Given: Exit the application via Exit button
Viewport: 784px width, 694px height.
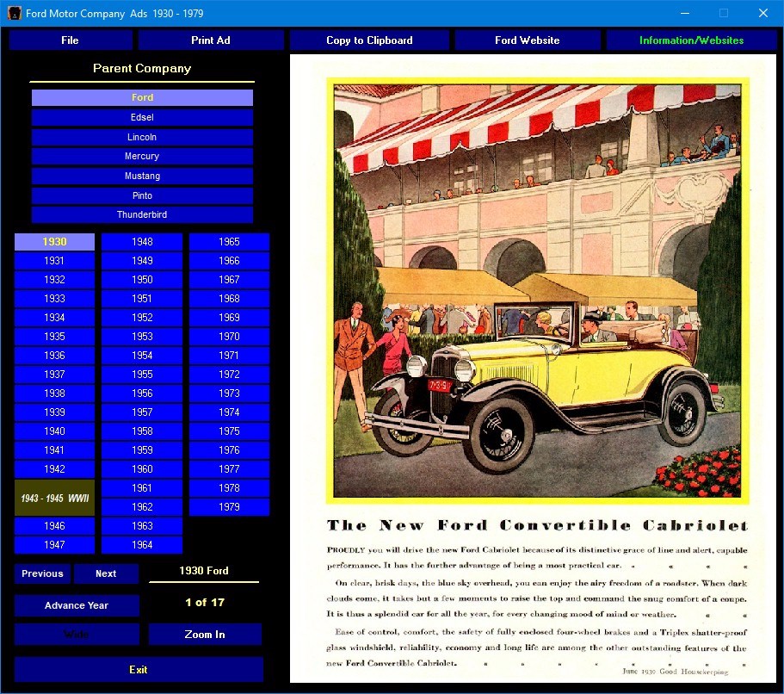Looking at the screenshot, I should click(x=139, y=670).
